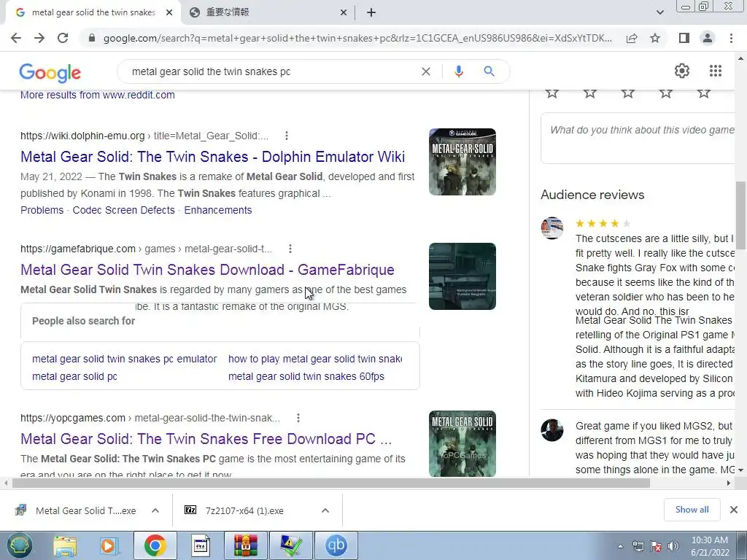Open options for GameFabrique result
The height and width of the screenshot is (560, 747).
pyautogui.click(x=290, y=249)
